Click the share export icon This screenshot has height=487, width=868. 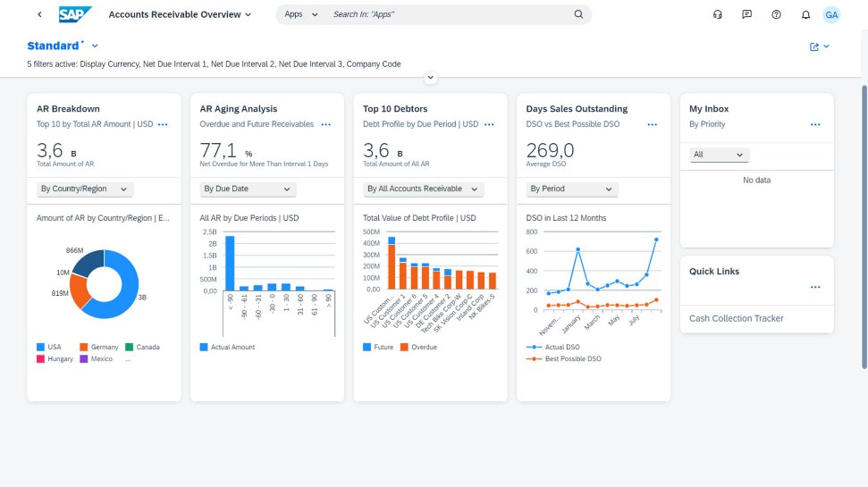click(819, 46)
